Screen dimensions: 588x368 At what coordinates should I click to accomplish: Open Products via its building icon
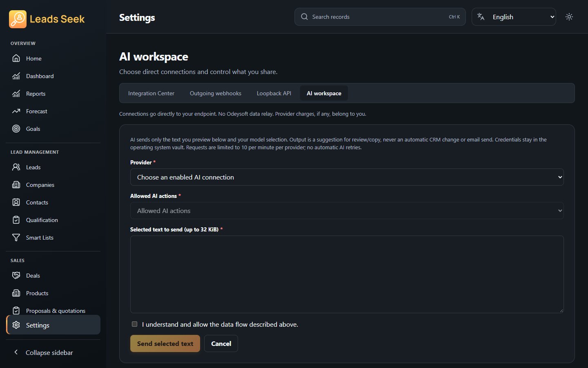[16, 293]
